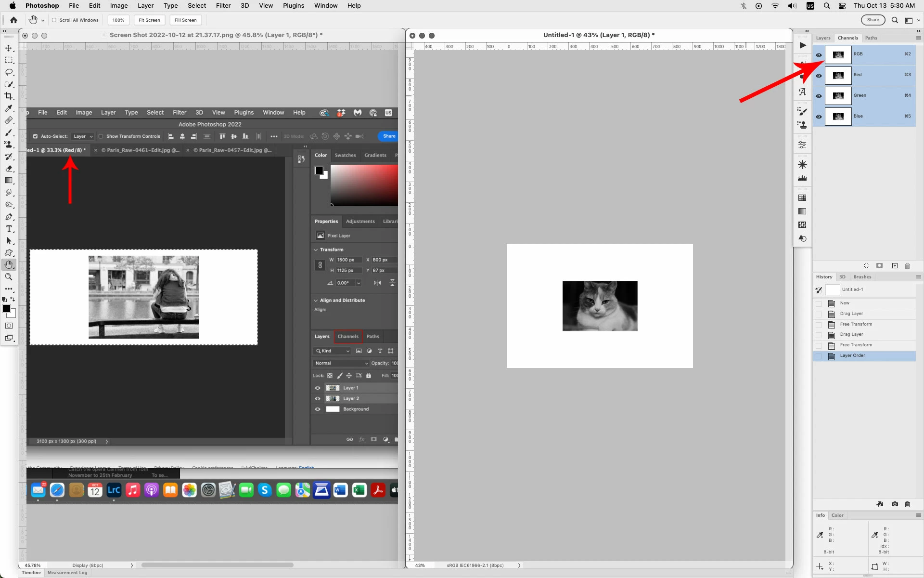Viewport: 924px width, 578px height.
Task: Click the foreground color swatch
Action: [x=6, y=309]
